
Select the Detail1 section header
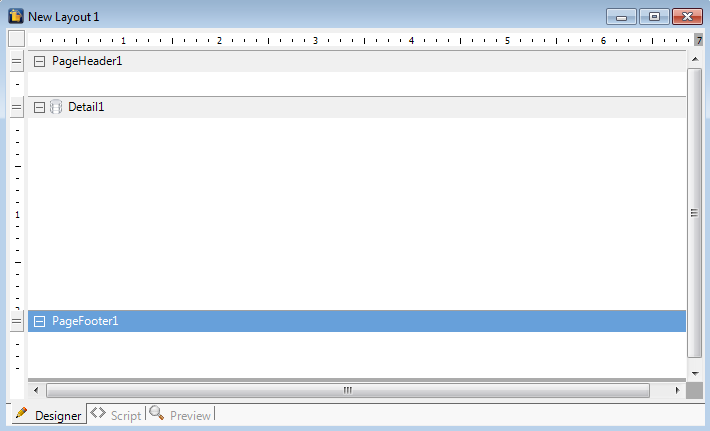(x=357, y=107)
